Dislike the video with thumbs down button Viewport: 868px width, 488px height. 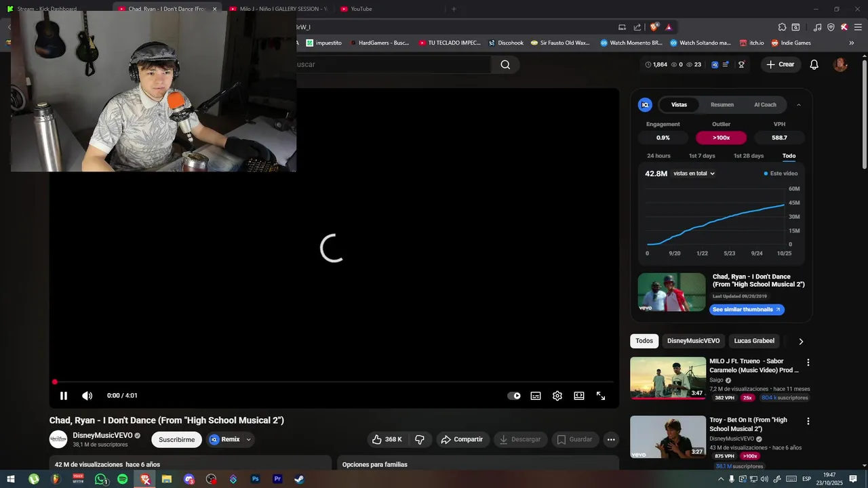point(420,439)
